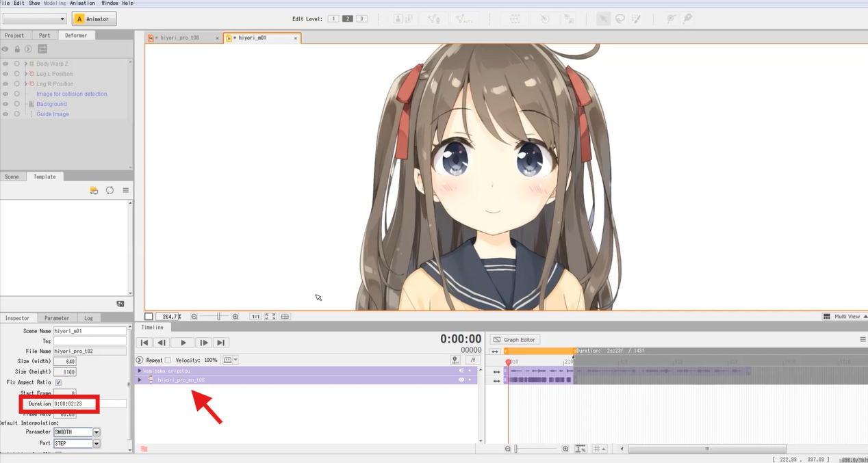Click the Animator mode button
Image resolution: width=868 pixels, height=463 pixels.
94,19
